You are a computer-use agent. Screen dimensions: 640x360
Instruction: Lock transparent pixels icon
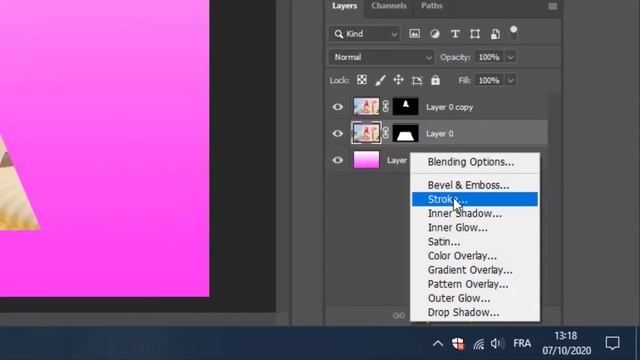(x=362, y=80)
